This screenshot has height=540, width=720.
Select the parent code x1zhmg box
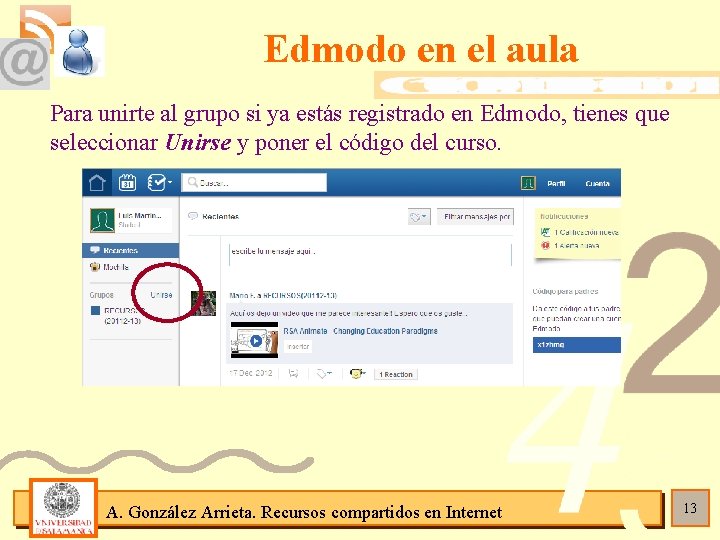point(577,345)
